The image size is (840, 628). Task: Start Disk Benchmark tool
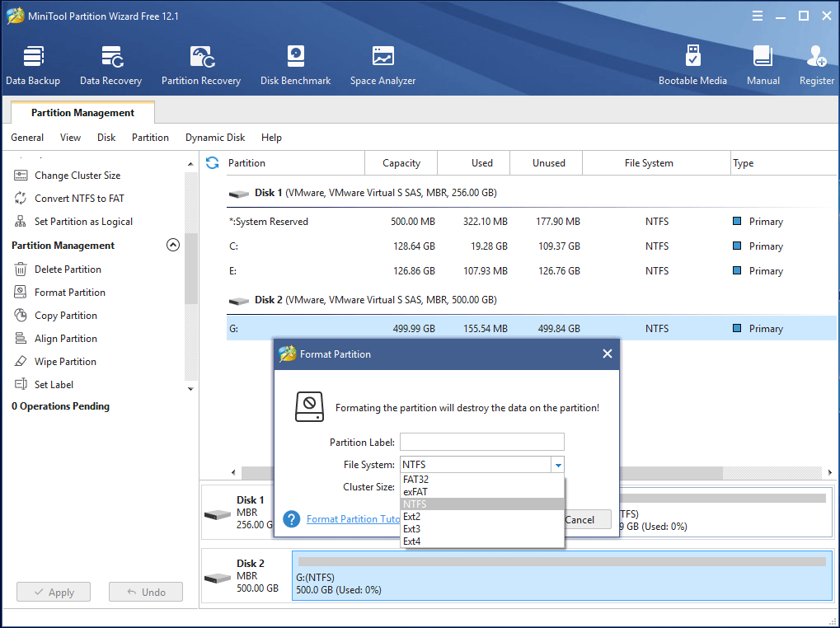pos(295,65)
